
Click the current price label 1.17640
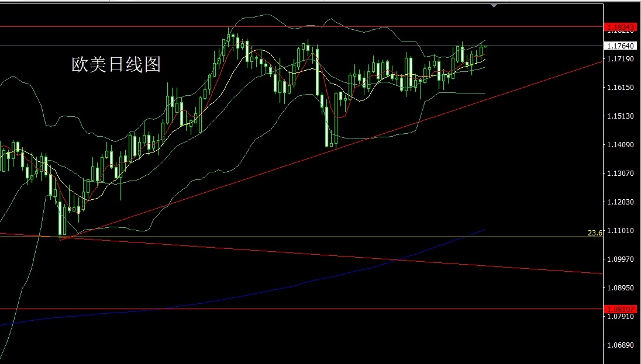(620, 46)
